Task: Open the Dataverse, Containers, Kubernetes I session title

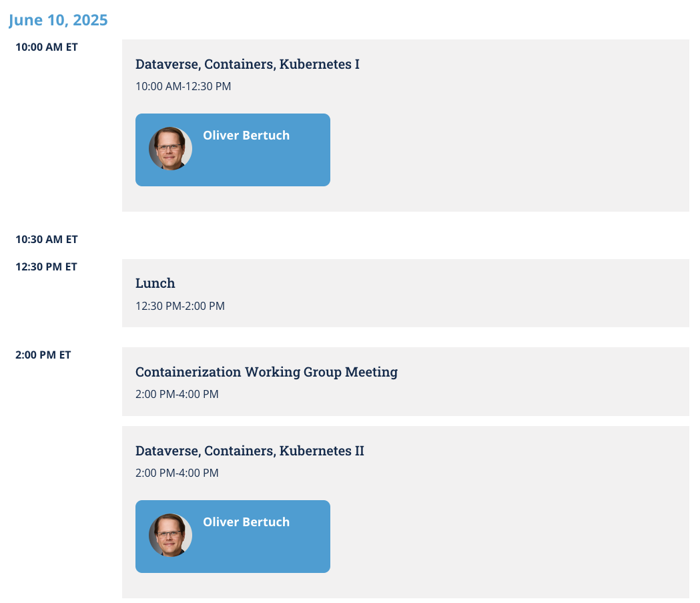Action: pyautogui.click(x=247, y=65)
